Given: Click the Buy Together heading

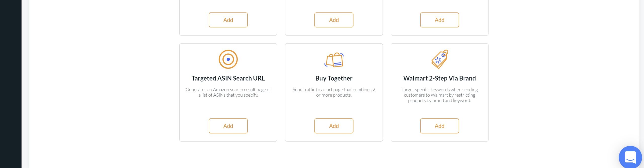Looking at the screenshot, I should 334,78.
